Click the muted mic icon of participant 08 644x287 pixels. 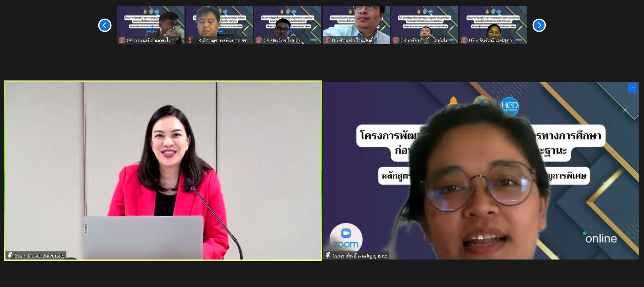[259, 40]
